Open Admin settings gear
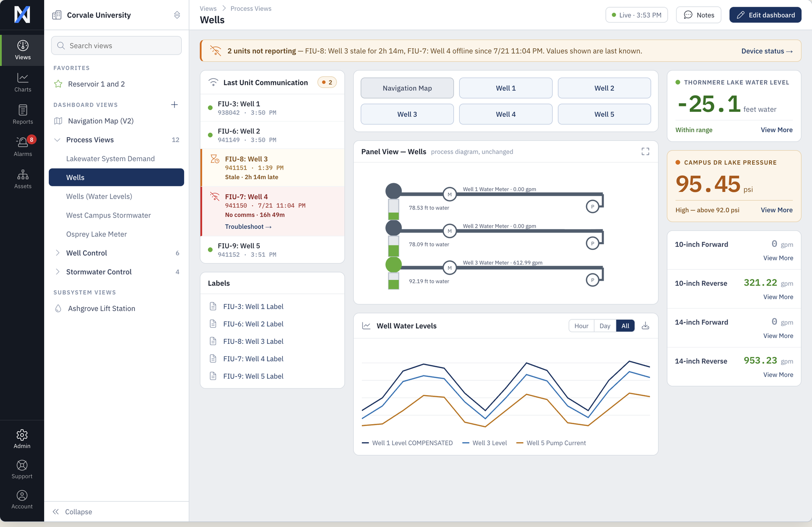Image resolution: width=812 pixels, height=527 pixels. pyautogui.click(x=22, y=439)
